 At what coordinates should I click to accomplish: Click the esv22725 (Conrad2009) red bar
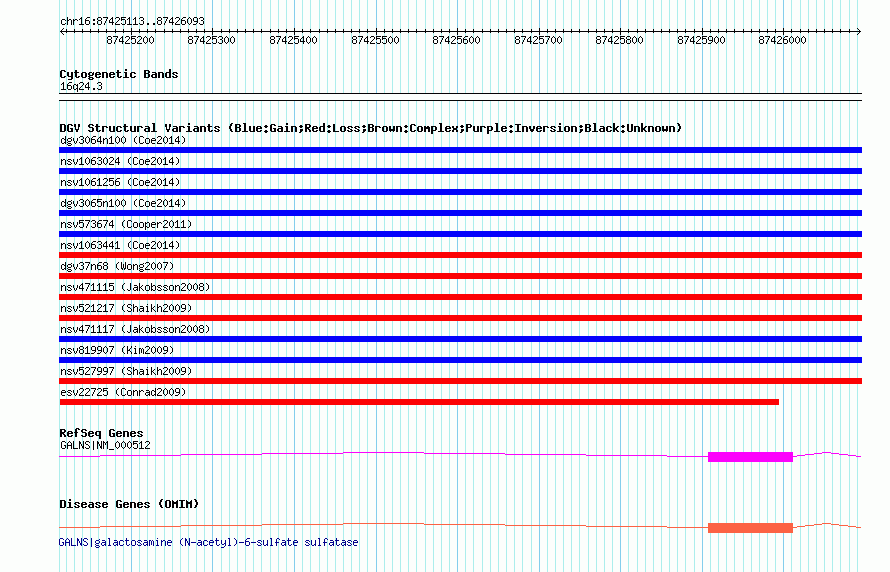point(419,402)
